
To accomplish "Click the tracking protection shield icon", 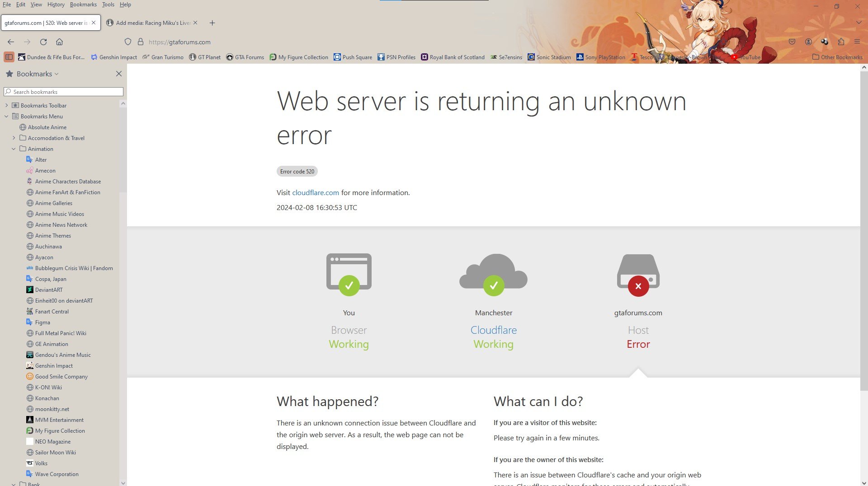I will pyautogui.click(x=128, y=42).
